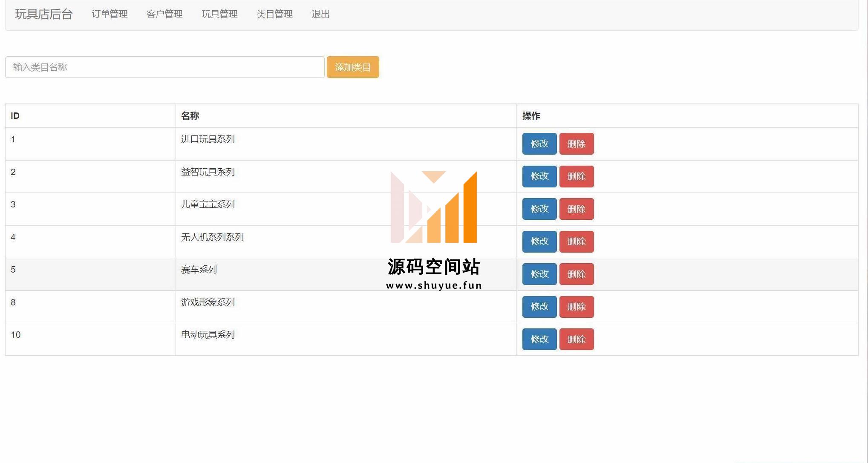Click ID cell 10
Image resolution: width=868 pixels, height=463 pixels.
(90, 339)
